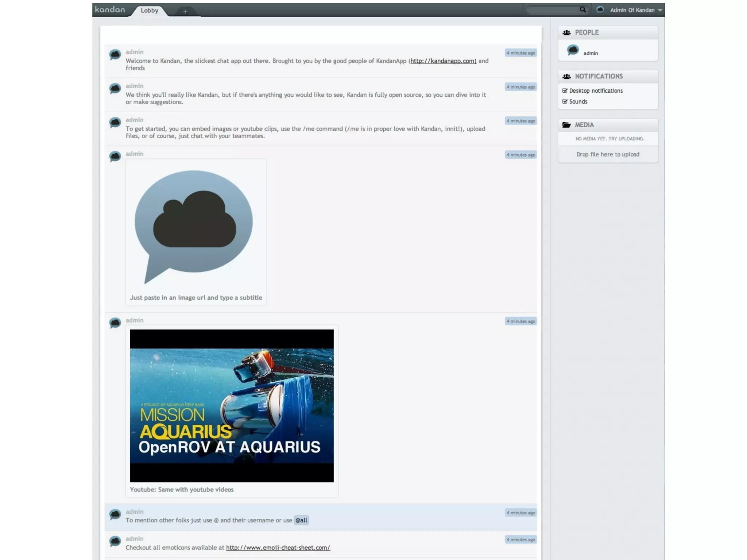
Task: Click the user avatar next to Admin Of Kandan
Action: tap(600, 9)
